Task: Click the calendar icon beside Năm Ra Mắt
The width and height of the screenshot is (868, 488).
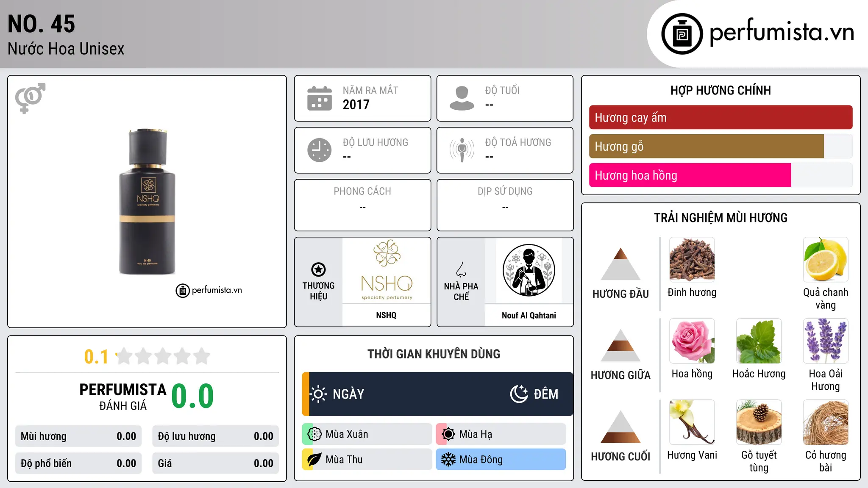Action: 320,98
